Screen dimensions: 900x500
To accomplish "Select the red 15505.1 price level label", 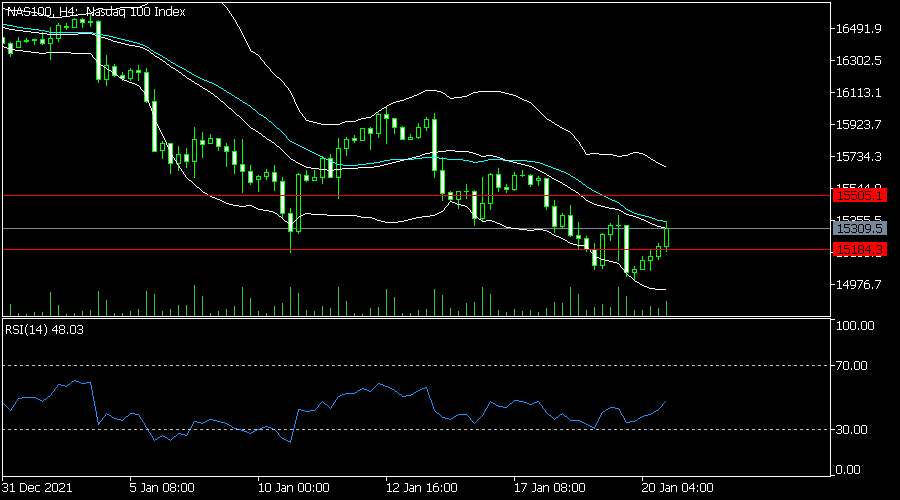I will click(859, 196).
